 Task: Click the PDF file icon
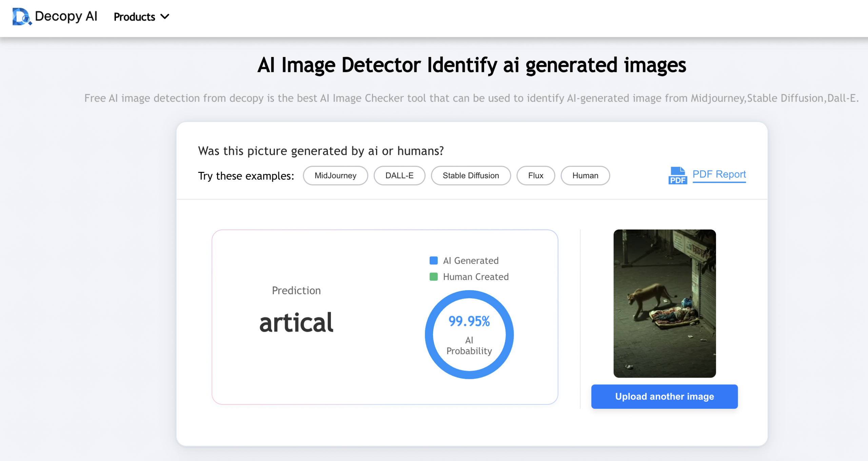click(677, 176)
